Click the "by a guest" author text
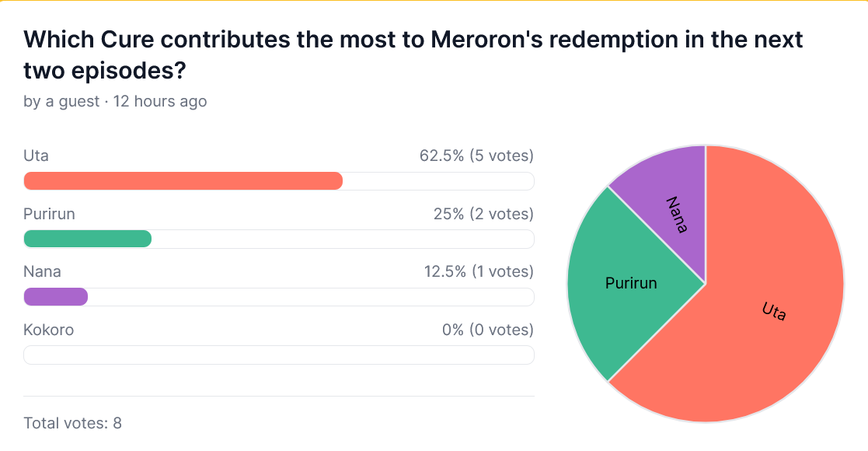 click(x=61, y=101)
